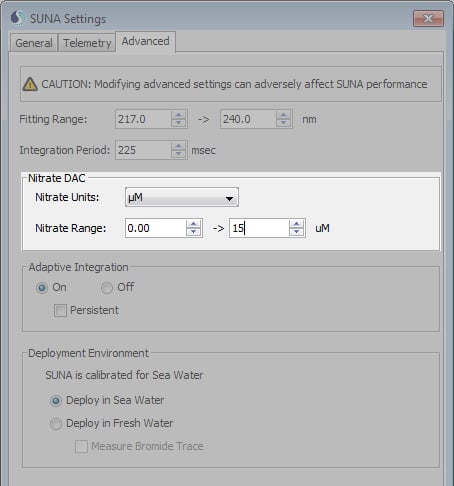Enable the Persistent checkbox

pos(60,310)
